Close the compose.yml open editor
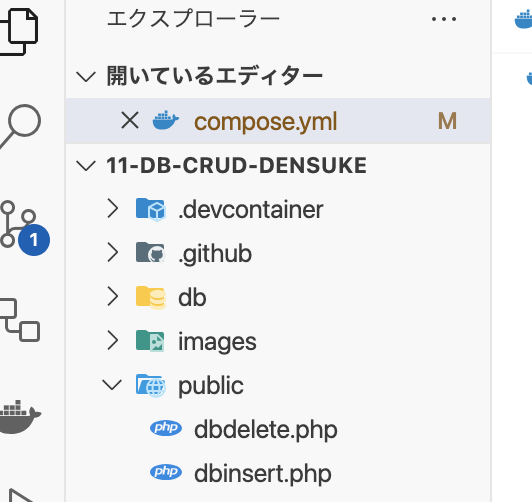 point(130,120)
